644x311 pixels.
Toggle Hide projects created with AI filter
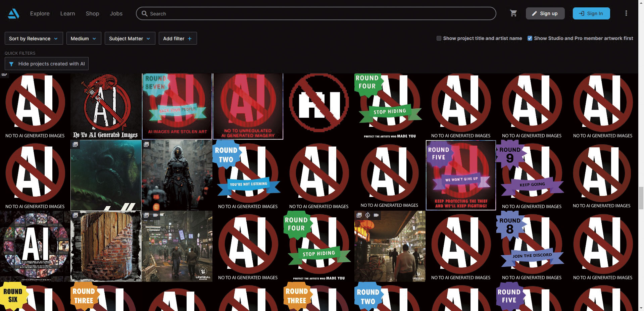tap(47, 64)
